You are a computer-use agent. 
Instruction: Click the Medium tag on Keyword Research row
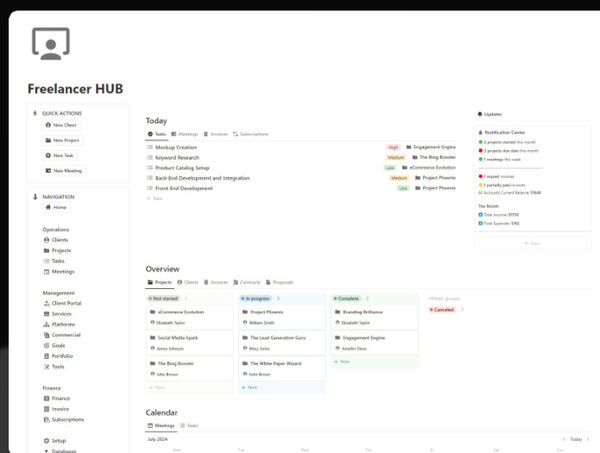point(396,158)
